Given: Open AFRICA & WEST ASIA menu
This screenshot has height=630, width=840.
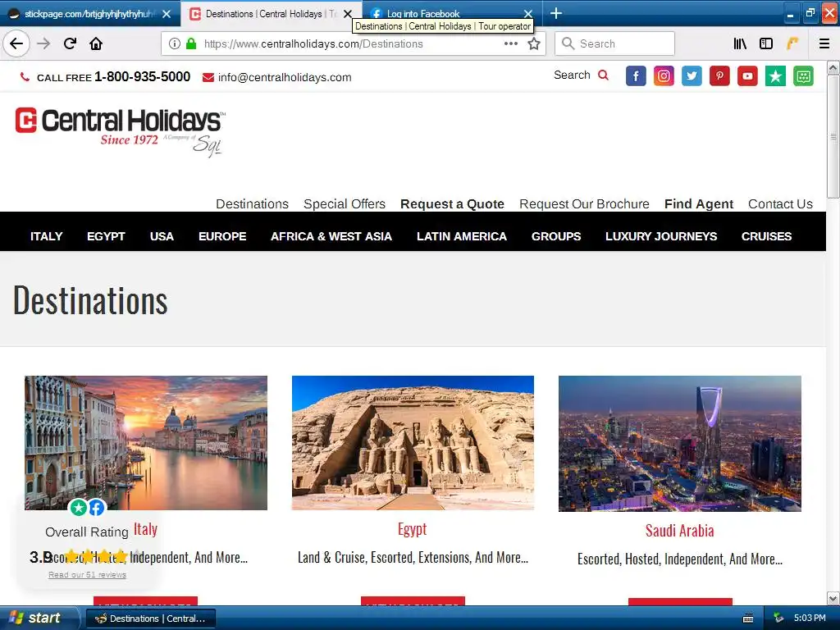Looking at the screenshot, I should [x=331, y=236].
